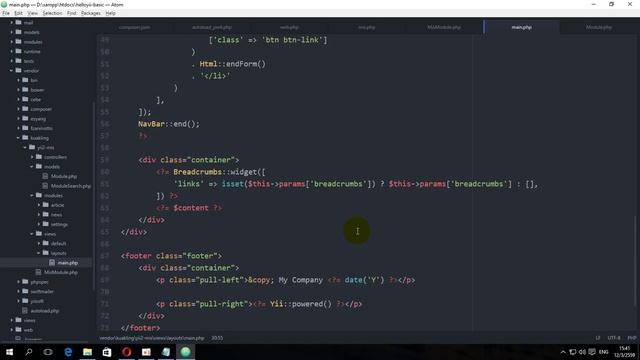Expand the composer folder arrow
This screenshot has width=640, height=360.
pos(18,109)
